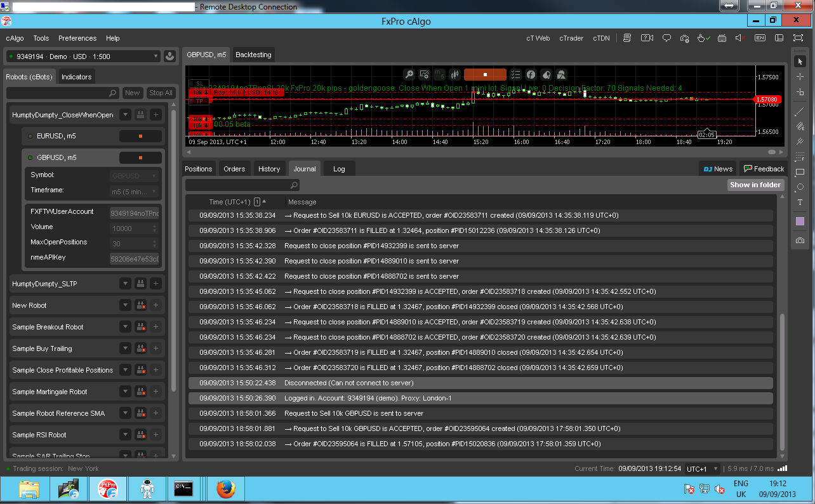The image size is (815, 504).
Task: Open the chat bubble icon in top toolbar
Action: [666, 38]
